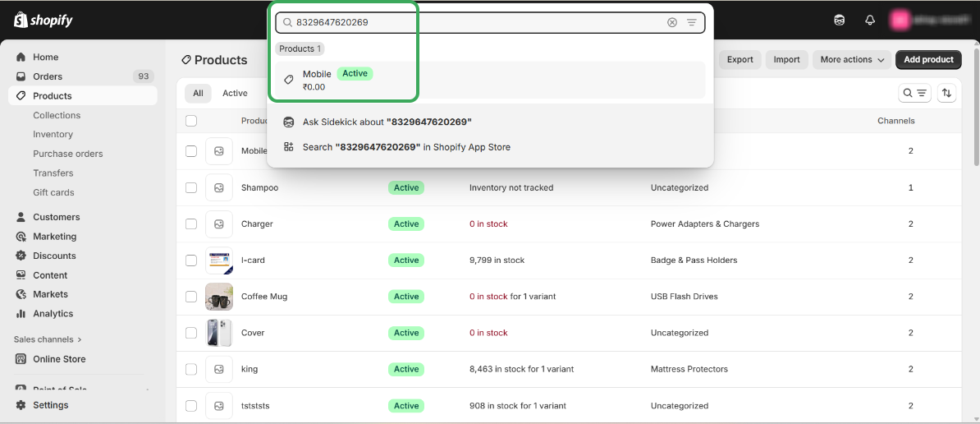Click the king placeholder image

219,369
